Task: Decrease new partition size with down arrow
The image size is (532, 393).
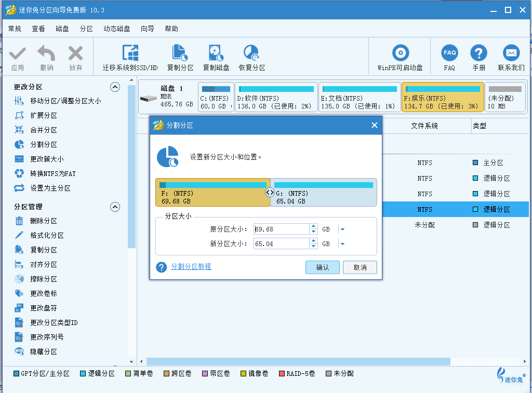Action: (313, 246)
